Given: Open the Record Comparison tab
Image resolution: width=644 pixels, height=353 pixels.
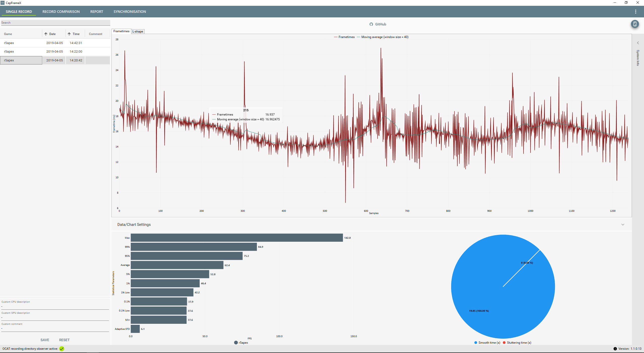Looking at the screenshot, I should click(61, 12).
